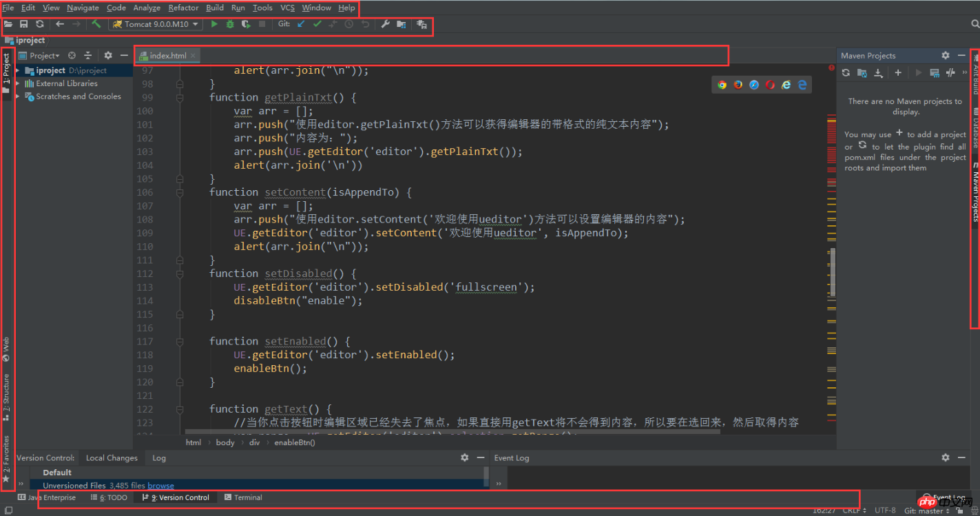Open preview in Chrome browser icon
This screenshot has height=516, width=980.
(x=722, y=85)
